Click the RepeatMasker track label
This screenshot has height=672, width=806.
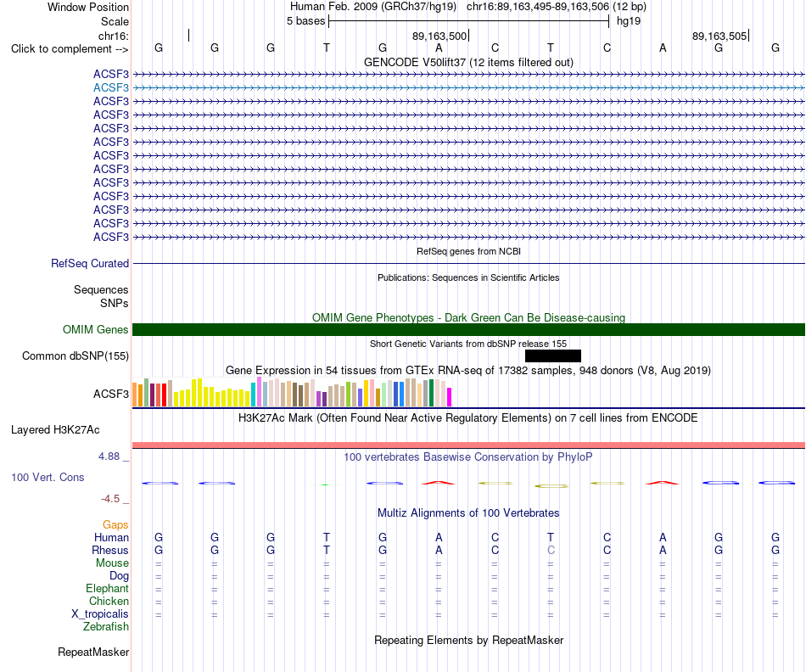pyautogui.click(x=93, y=652)
